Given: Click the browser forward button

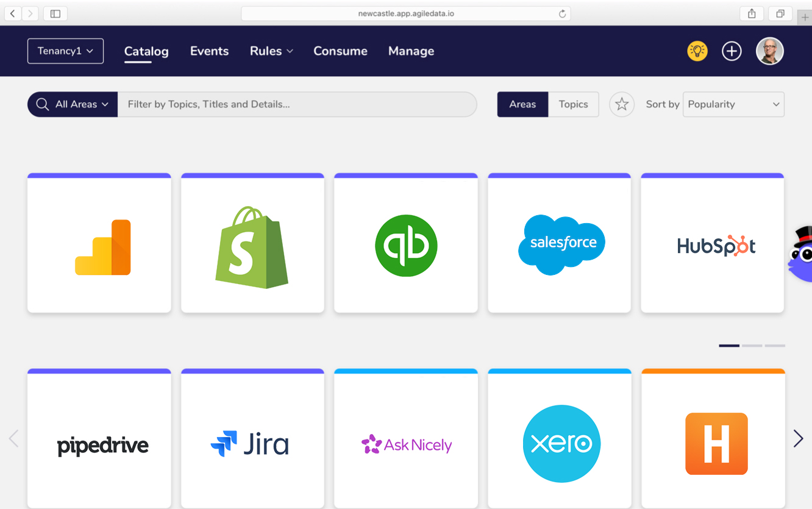Looking at the screenshot, I should [x=30, y=13].
